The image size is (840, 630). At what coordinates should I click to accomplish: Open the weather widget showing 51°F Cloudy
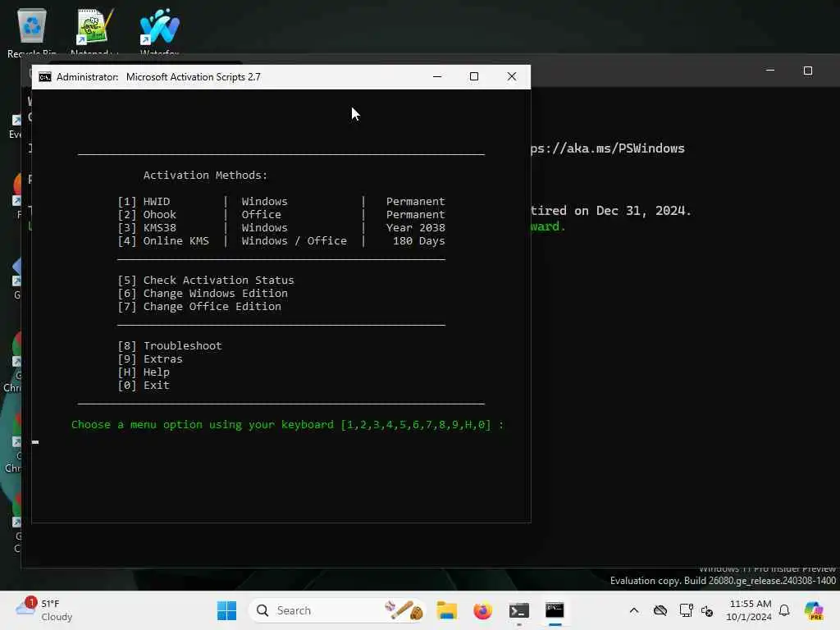(44, 610)
